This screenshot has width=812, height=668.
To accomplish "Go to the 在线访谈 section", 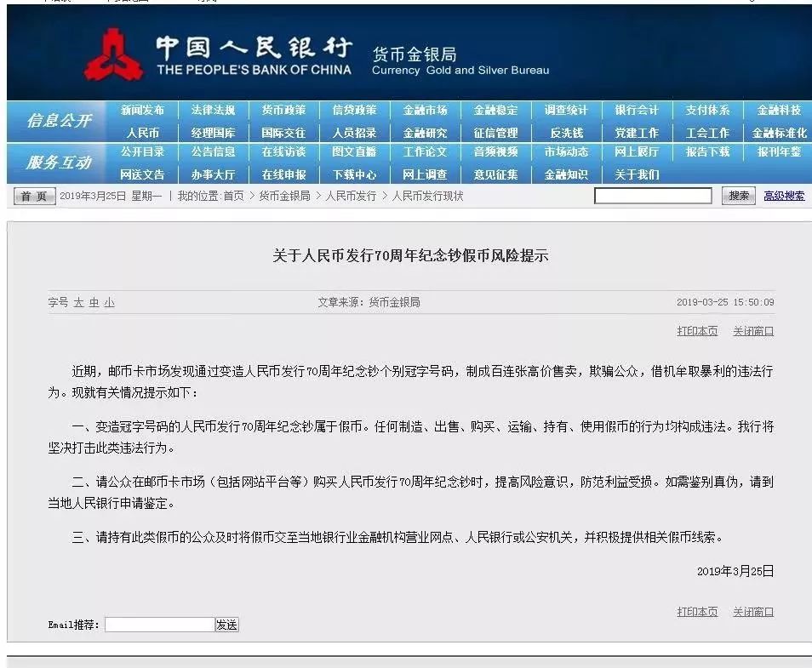I will click(x=283, y=151).
